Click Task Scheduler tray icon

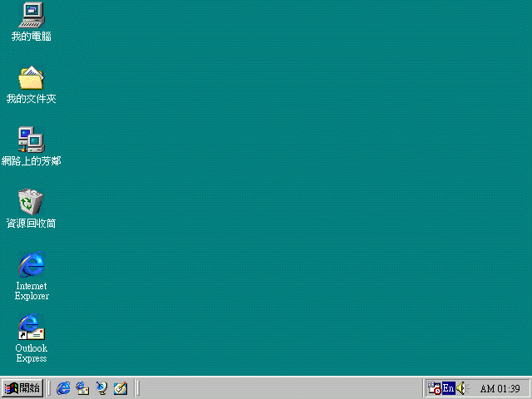434,388
